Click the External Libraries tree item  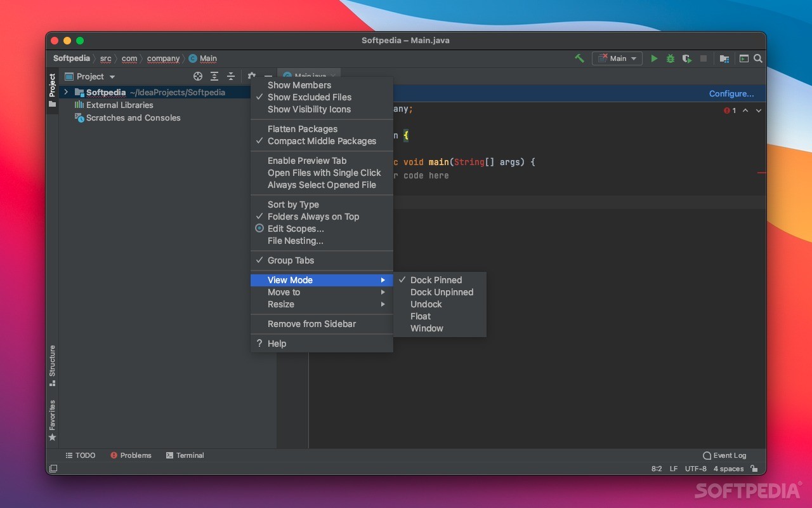(x=119, y=105)
